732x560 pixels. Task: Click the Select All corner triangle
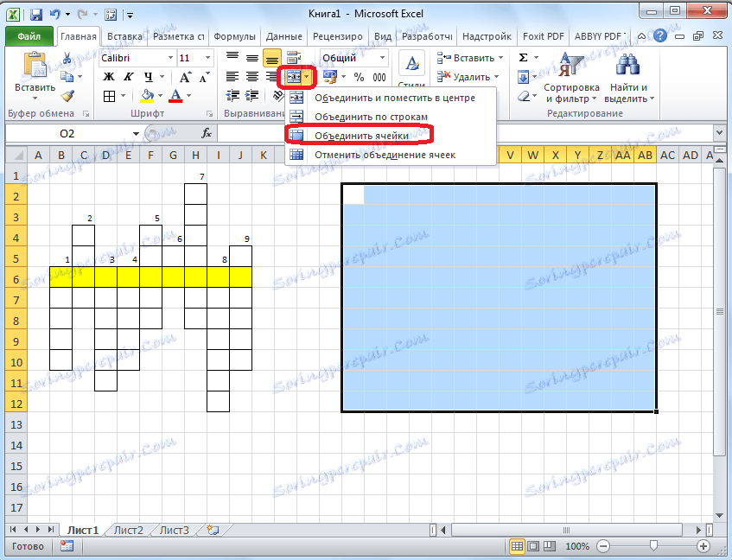(16, 155)
